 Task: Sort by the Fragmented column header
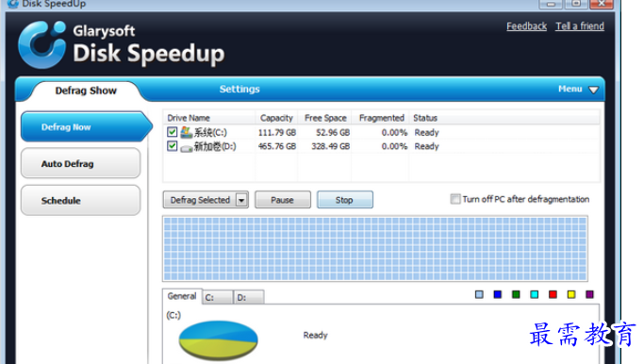click(x=382, y=118)
